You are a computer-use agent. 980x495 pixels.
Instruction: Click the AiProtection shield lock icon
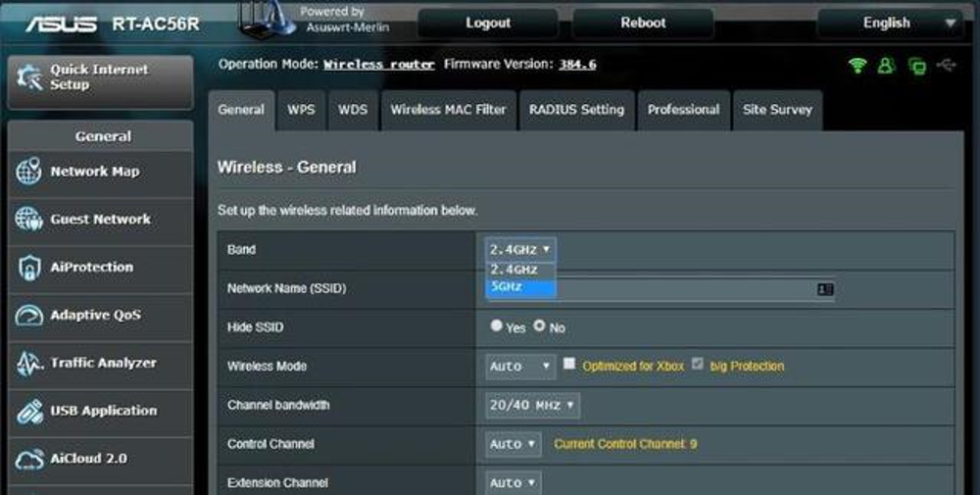click(28, 268)
